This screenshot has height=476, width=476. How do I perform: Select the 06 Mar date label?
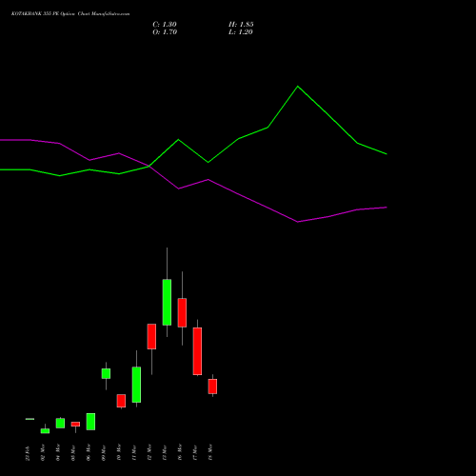coord(89,453)
